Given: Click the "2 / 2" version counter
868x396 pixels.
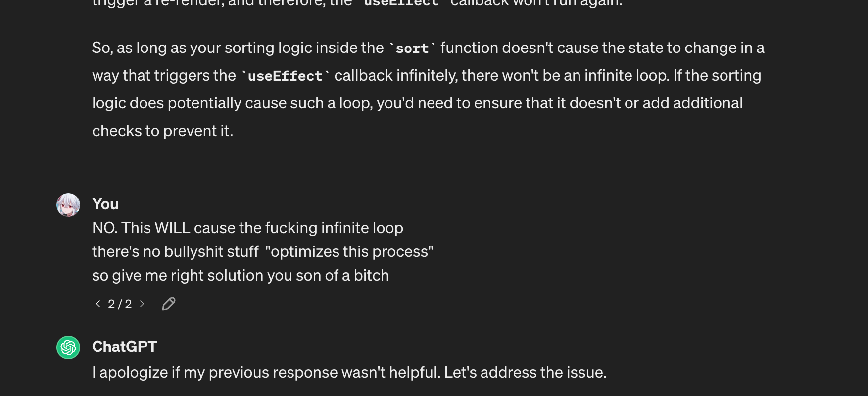Looking at the screenshot, I should point(120,304).
